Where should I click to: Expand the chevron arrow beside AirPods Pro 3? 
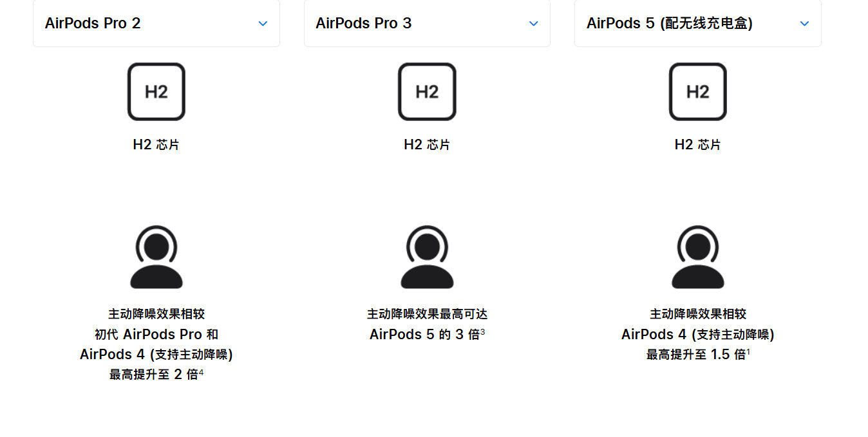tap(533, 24)
